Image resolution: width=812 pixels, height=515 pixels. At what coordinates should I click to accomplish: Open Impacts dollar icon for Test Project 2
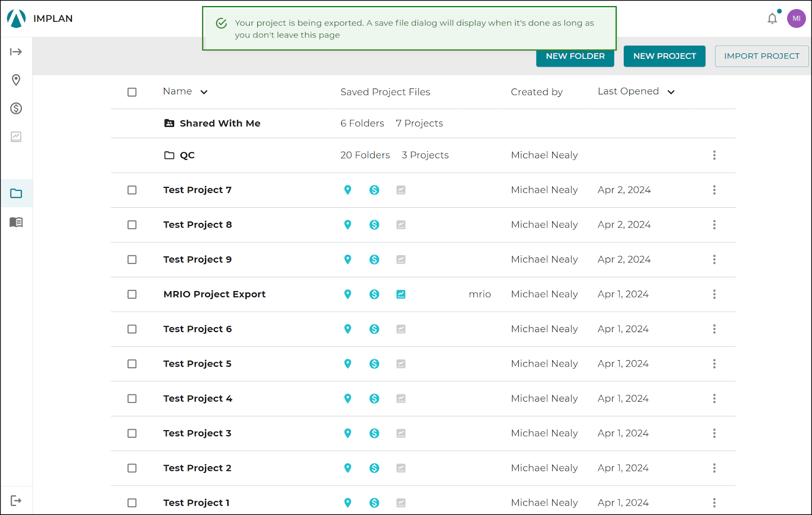[375, 468]
